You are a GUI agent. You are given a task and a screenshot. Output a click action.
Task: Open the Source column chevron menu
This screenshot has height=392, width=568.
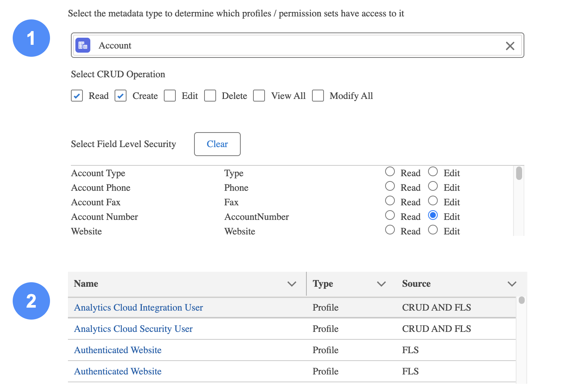point(512,284)
